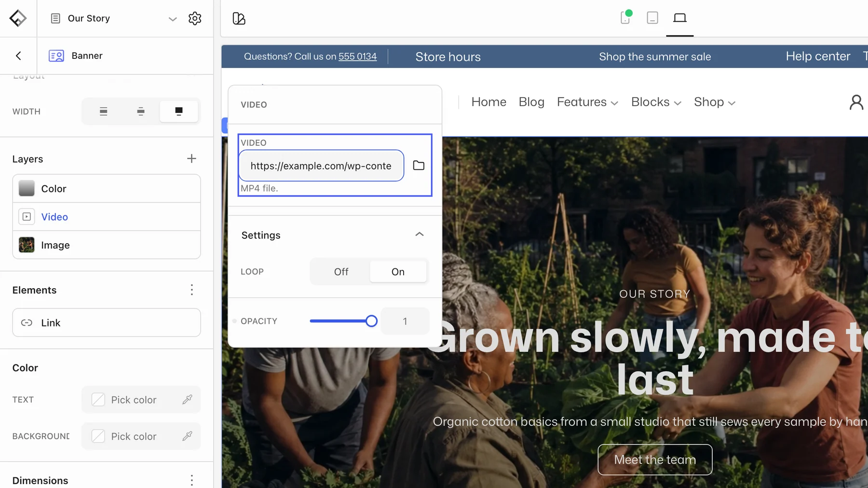Switch to tablet device preview
The width and height of the screenshot is (868, 488).
[652, 18]
